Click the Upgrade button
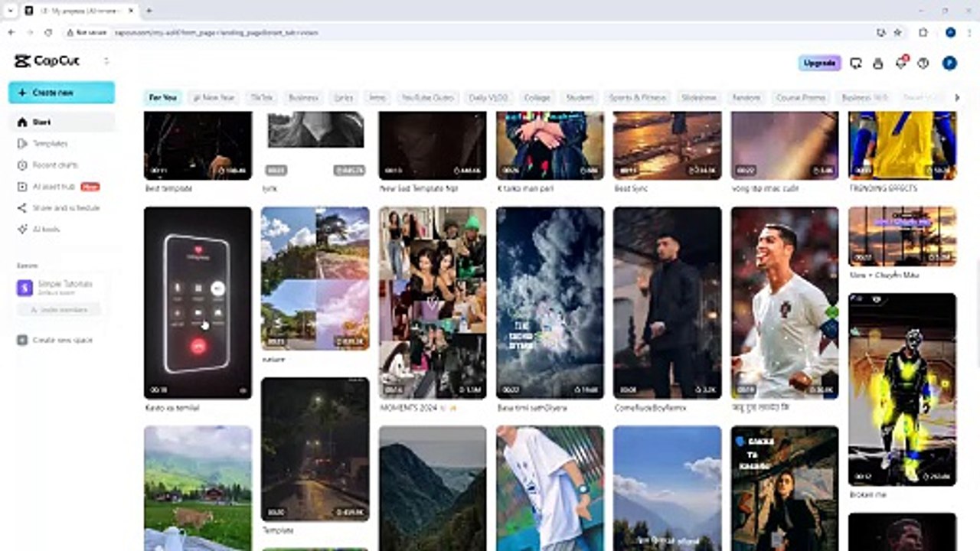Screen dimensions: 980x551 coord(819,63)
